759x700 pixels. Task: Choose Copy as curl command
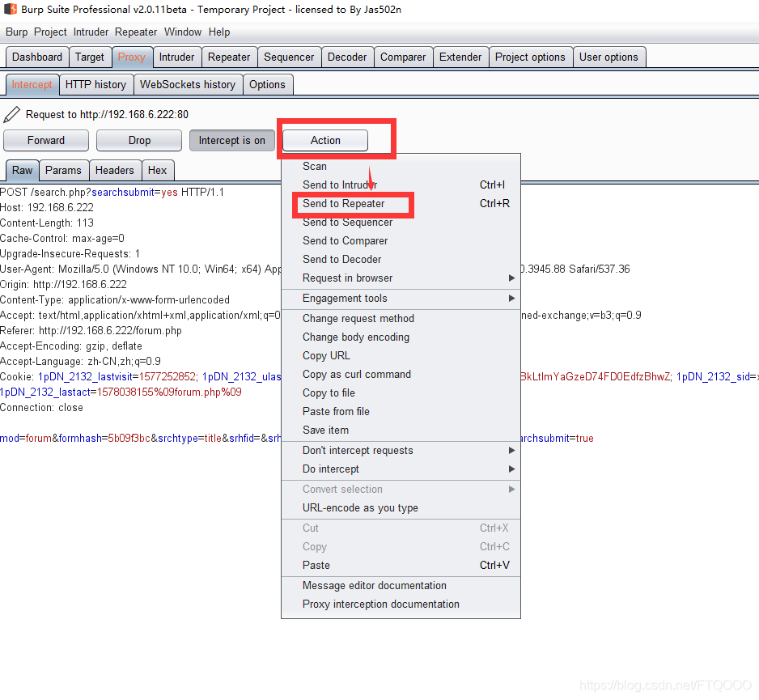pyautogui.click(x=401, y=374)
